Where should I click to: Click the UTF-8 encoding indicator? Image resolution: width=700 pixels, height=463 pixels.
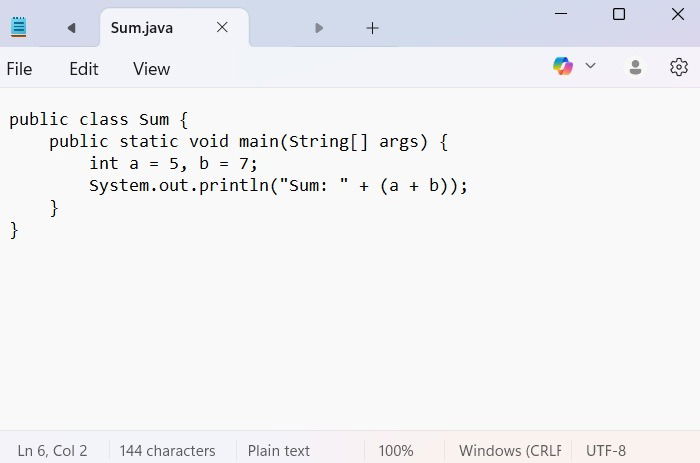pos(606,450)
